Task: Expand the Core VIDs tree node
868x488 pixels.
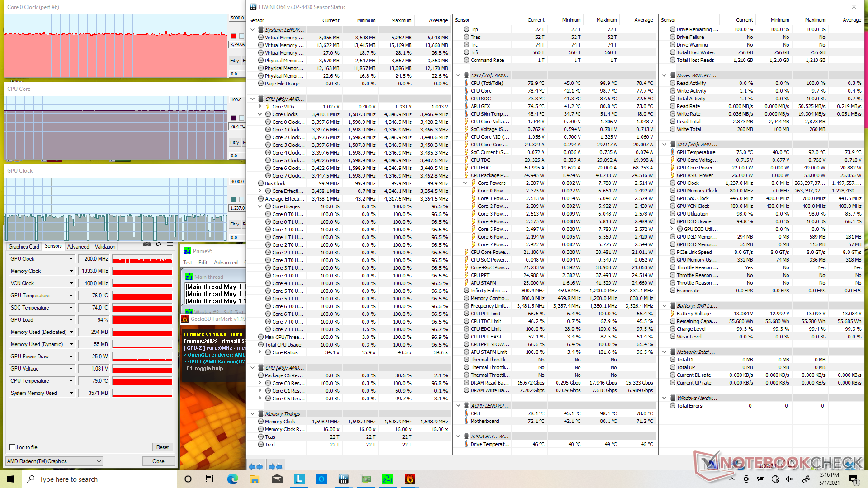Action: (260, 107)
